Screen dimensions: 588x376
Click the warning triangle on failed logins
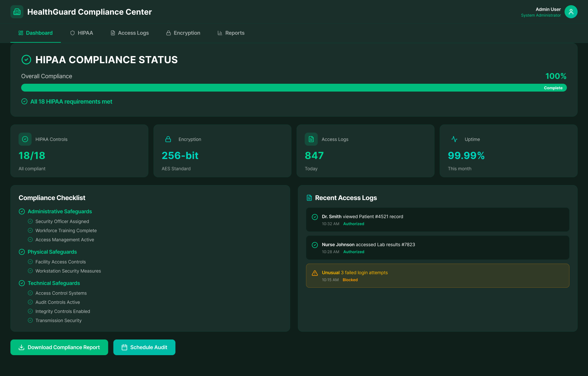pos(315,273)
